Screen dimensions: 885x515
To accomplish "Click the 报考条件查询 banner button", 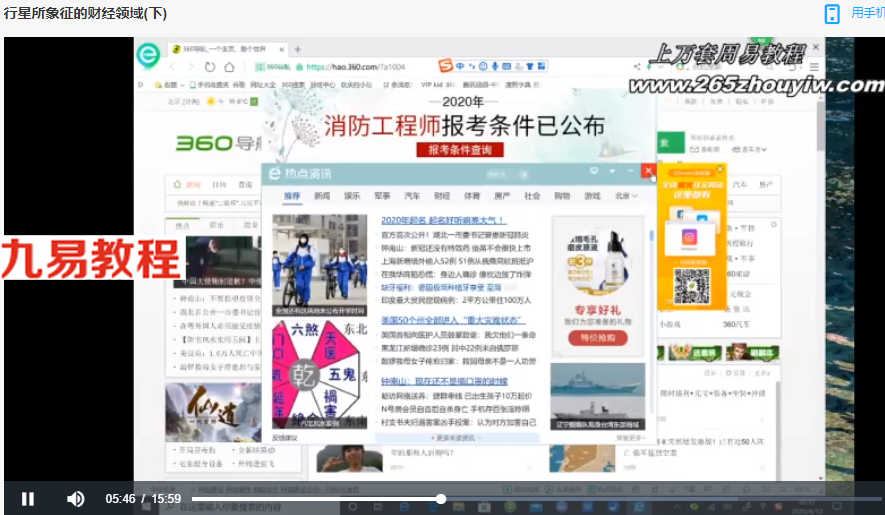I will pos(460,150).
